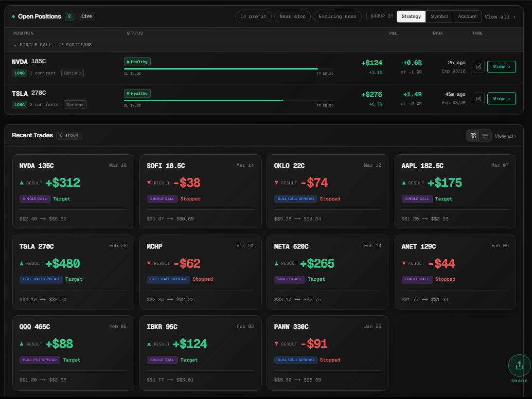This screenshot has width=532, height=399.
Task: Click View button for NVDA 185C
Action: coord(501,67)
